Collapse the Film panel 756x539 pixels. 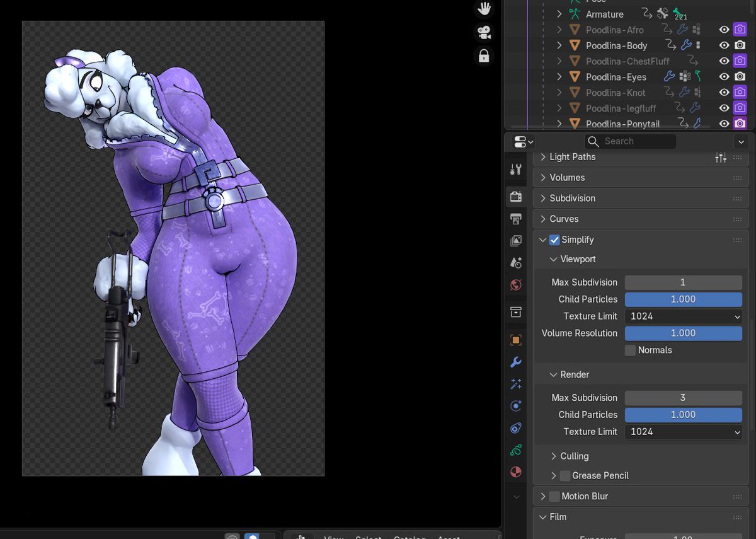pyautogui.click(x=543, y=517)
